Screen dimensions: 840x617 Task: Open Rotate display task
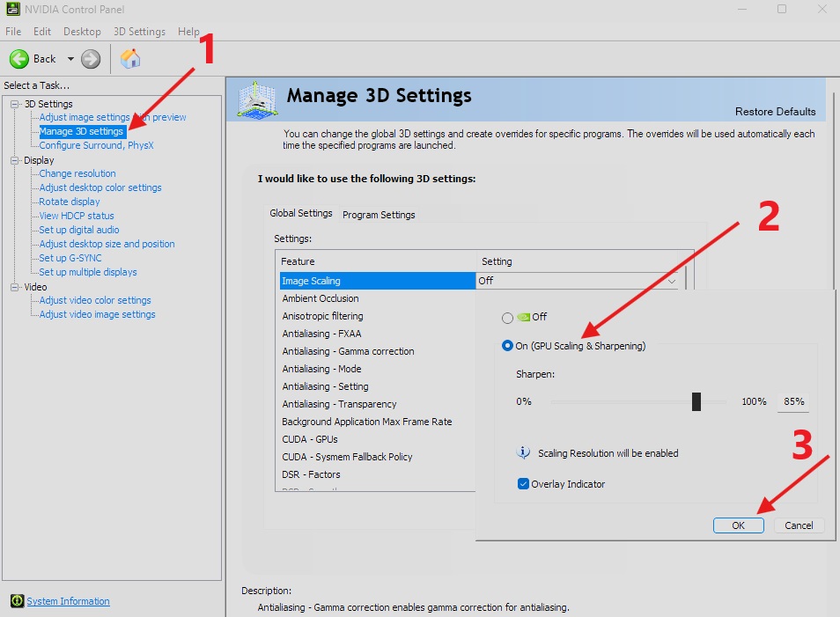point(69,202)
